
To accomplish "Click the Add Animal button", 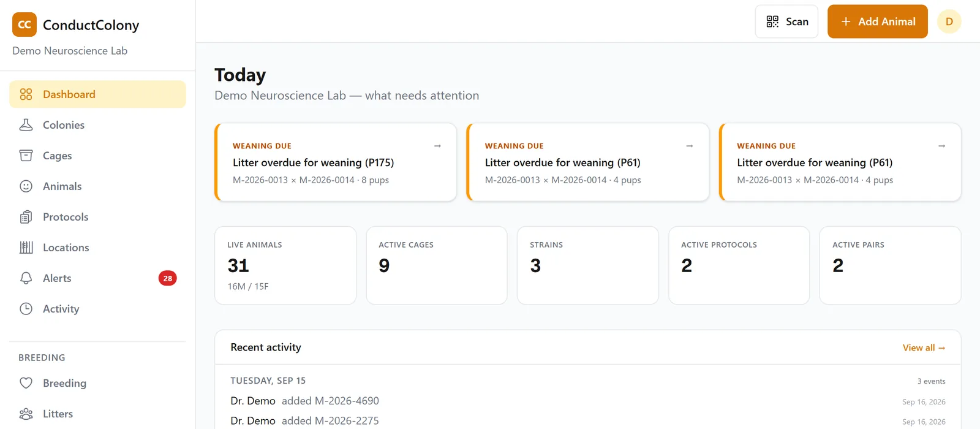I will point(878,21).
